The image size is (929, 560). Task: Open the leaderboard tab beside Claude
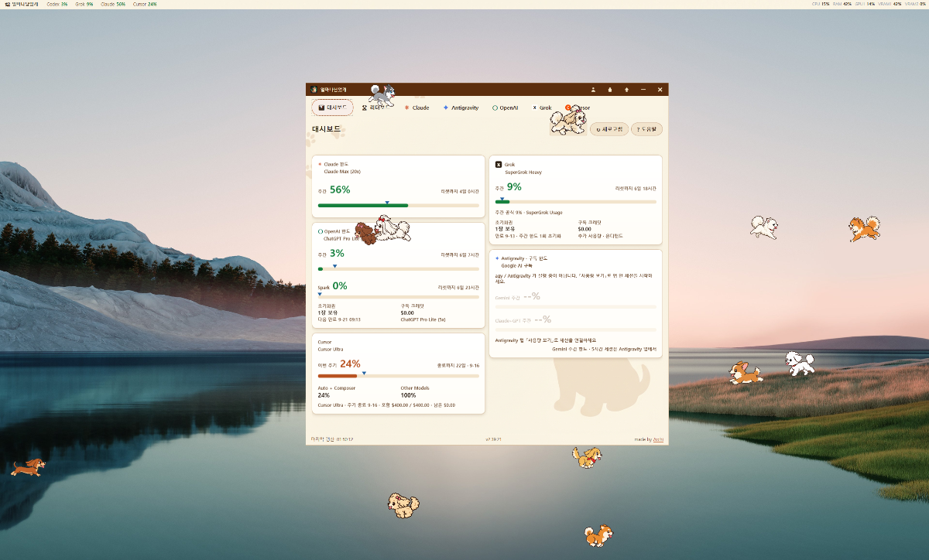[x=376, y=108]
